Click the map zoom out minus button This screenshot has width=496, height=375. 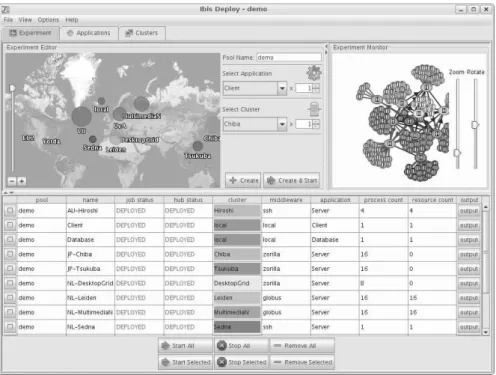pyautogui.click(x=12, y=181)
